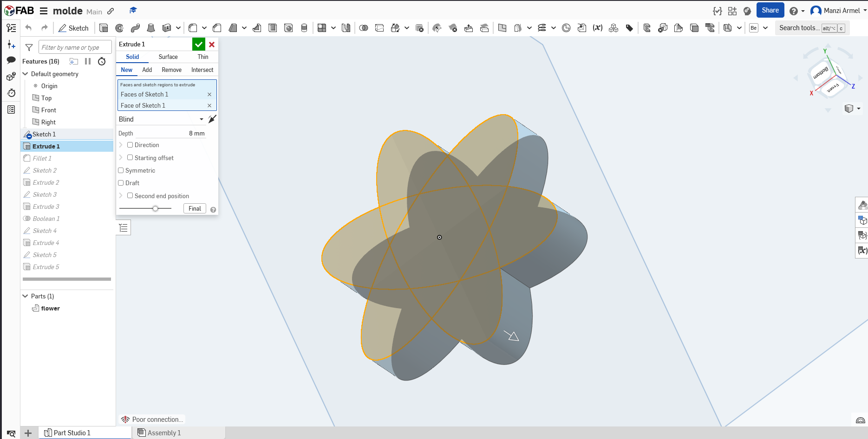Select the Loft tool icon
Screen dimensions: 868x439
point(151,28)
